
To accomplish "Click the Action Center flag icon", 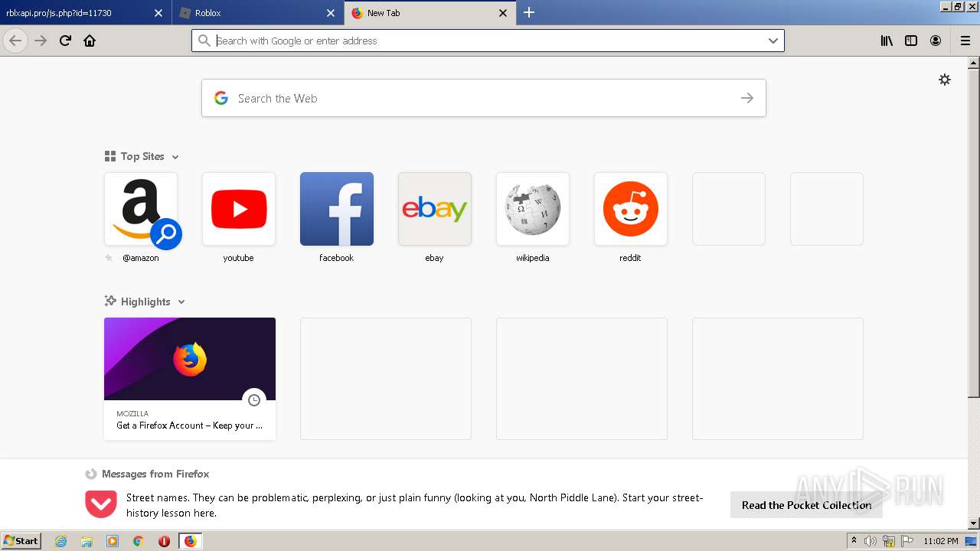I will (906, 541).
